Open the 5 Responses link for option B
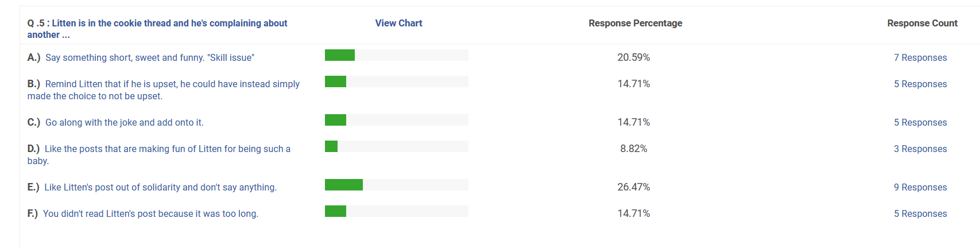 920,84
